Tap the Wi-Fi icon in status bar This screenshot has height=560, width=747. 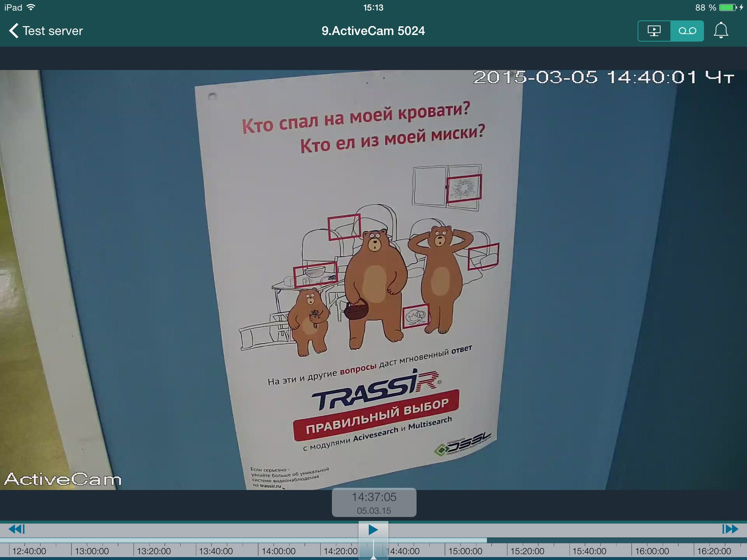point(31,7)
